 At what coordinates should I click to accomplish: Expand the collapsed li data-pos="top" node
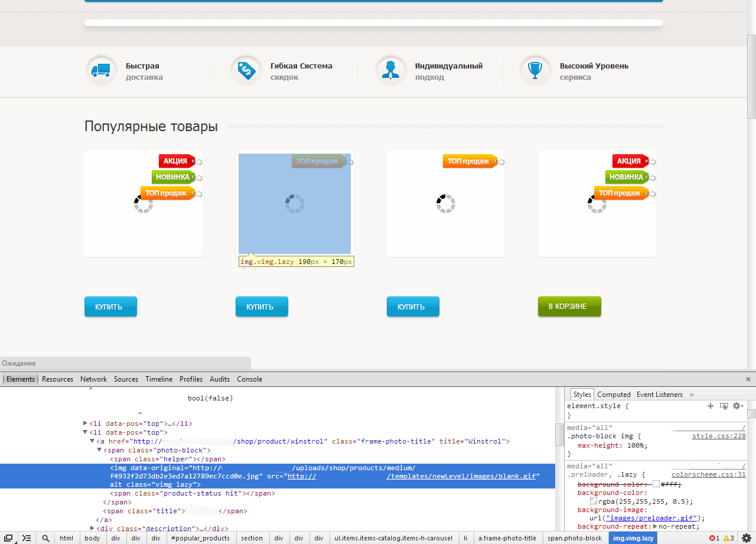point(86,424)
